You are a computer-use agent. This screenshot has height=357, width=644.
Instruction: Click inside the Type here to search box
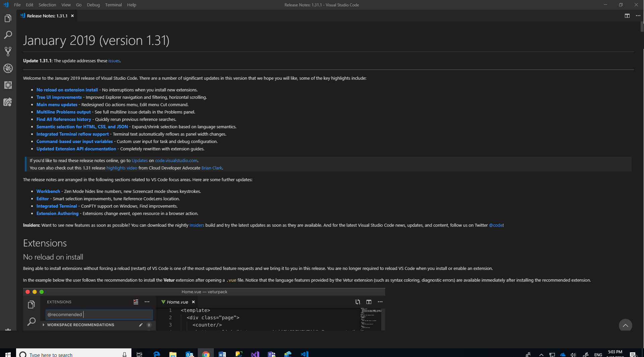click(67, 354)
